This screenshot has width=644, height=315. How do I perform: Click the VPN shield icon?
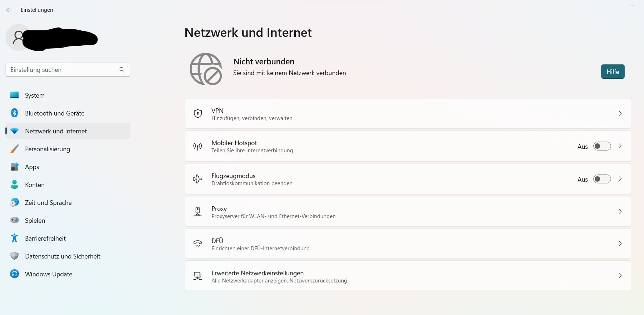(198, 114)
